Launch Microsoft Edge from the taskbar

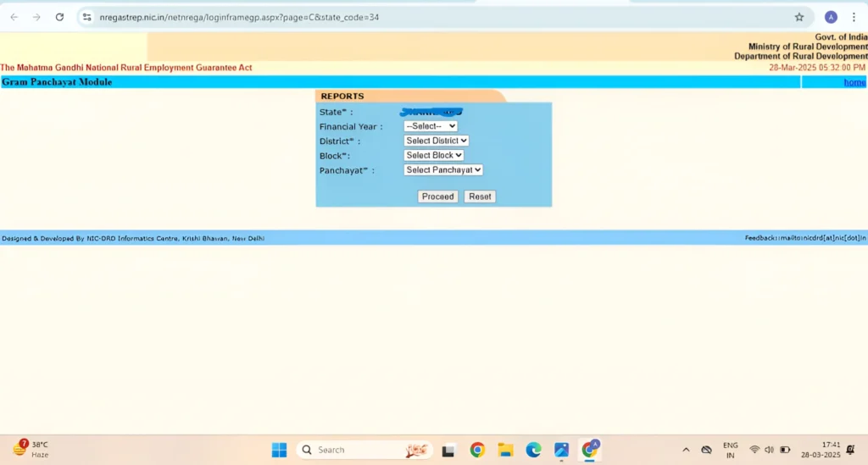[x=533, y=450]
